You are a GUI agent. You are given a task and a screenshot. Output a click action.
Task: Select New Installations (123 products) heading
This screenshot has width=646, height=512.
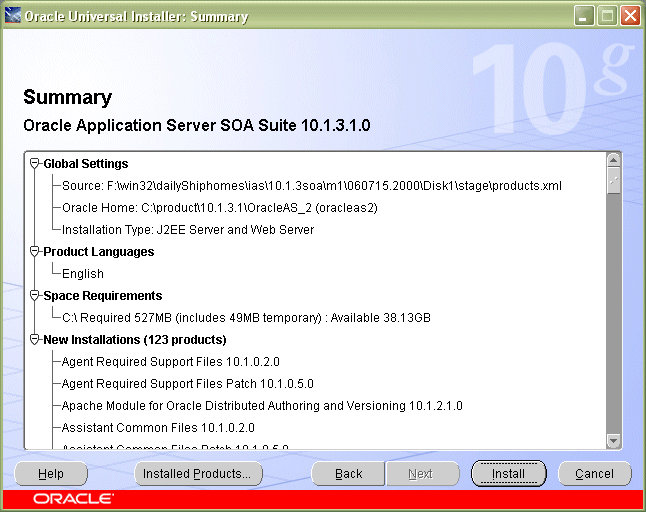tap(135, 339)
